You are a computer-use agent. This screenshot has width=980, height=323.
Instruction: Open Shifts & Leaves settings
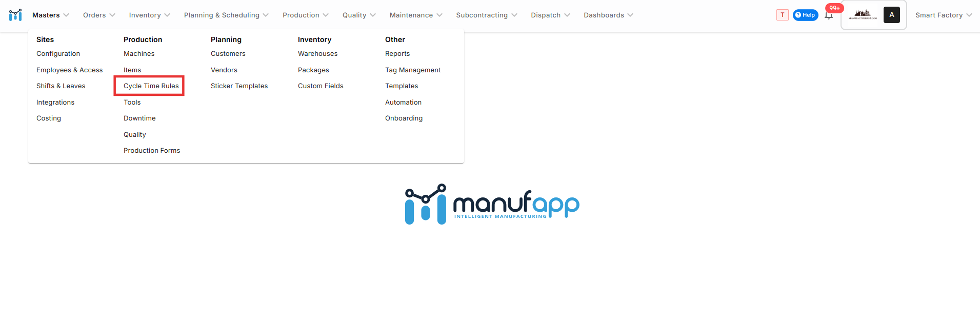click(x=61, y=86)
